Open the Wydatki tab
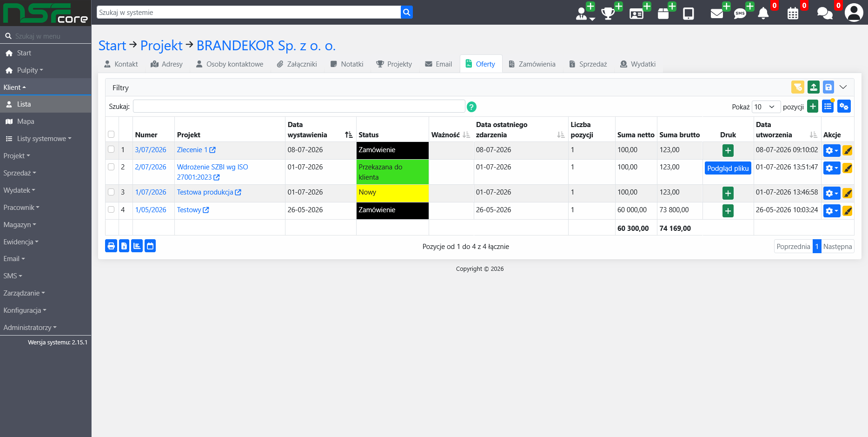The width and height of the screenshot is (868, 437). coord(638,64)
